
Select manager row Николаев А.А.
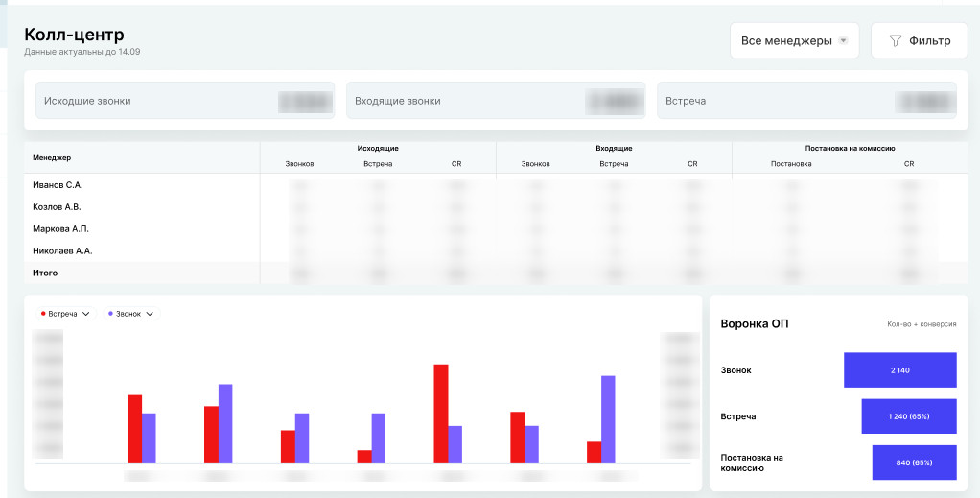(489, 250)
